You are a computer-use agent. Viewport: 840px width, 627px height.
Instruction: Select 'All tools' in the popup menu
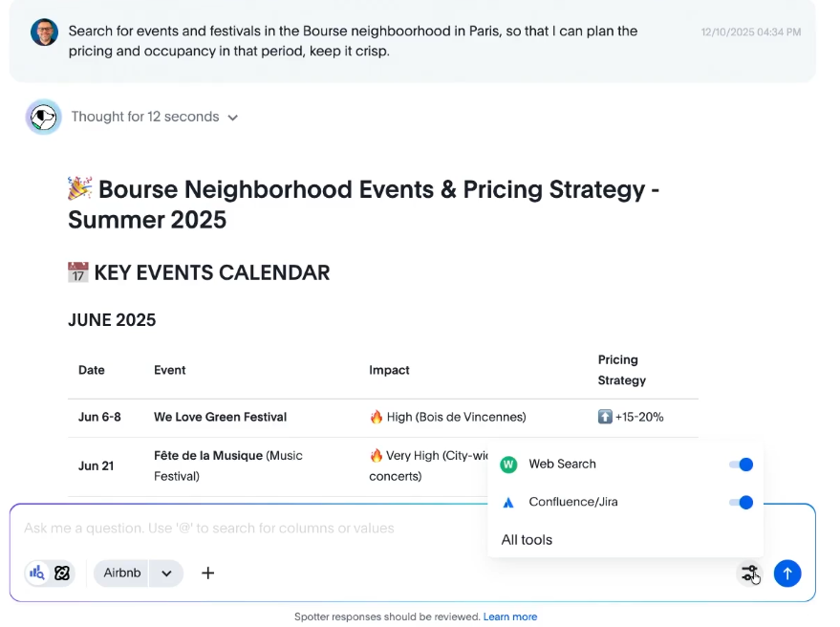pos(527,540)
